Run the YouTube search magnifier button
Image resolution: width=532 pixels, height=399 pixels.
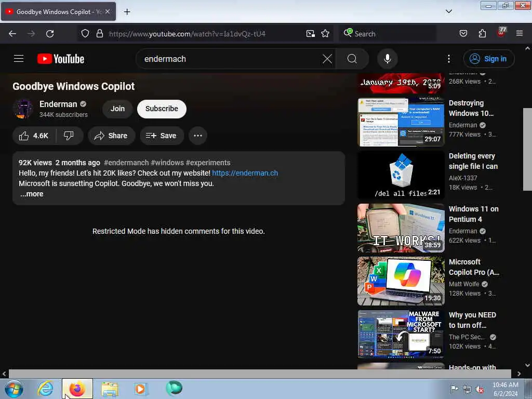tap(352, 59)
